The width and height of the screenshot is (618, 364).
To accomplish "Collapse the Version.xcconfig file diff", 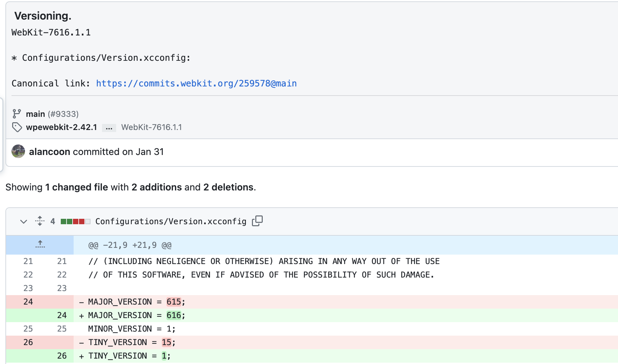I will 24,222.
